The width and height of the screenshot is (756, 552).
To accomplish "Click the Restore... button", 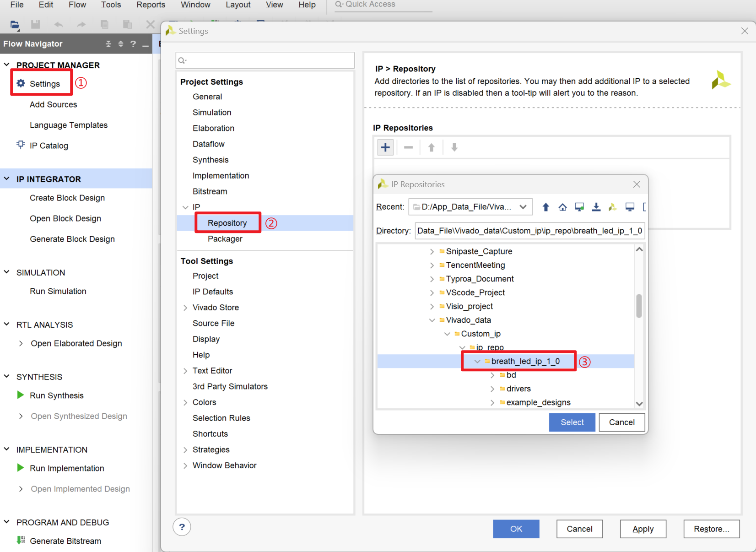I will click(712, 529).
